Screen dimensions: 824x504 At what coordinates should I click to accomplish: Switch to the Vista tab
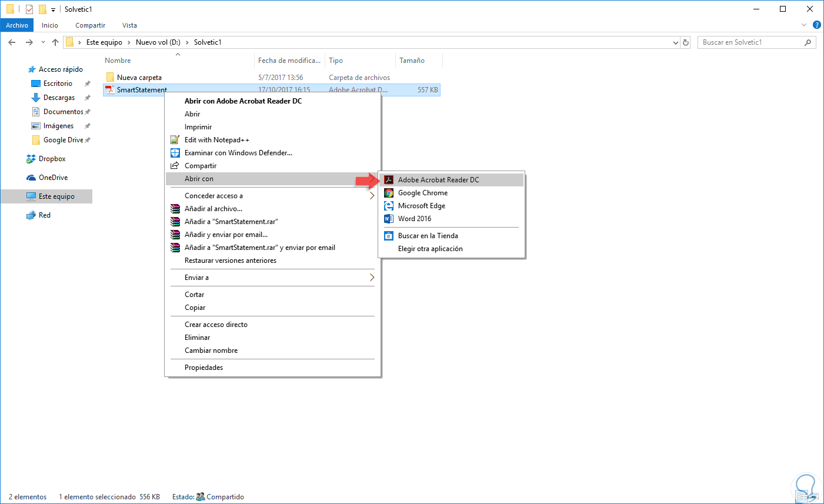(129, 25)
